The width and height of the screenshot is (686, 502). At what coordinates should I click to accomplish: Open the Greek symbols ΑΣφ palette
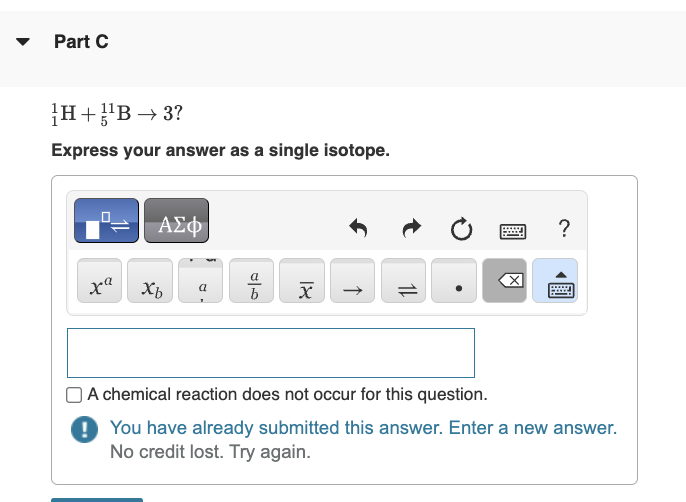click(x=176, y=221)
